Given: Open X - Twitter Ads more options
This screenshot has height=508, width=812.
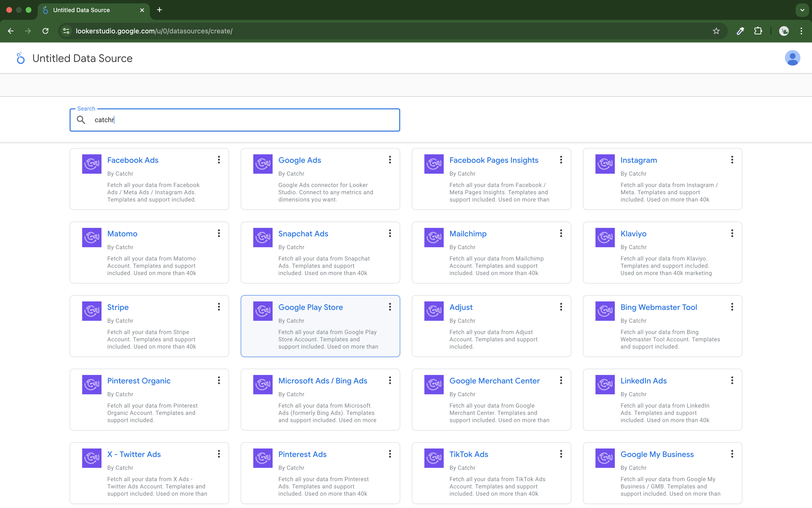Looking at the screenshot, I should 219,454.
